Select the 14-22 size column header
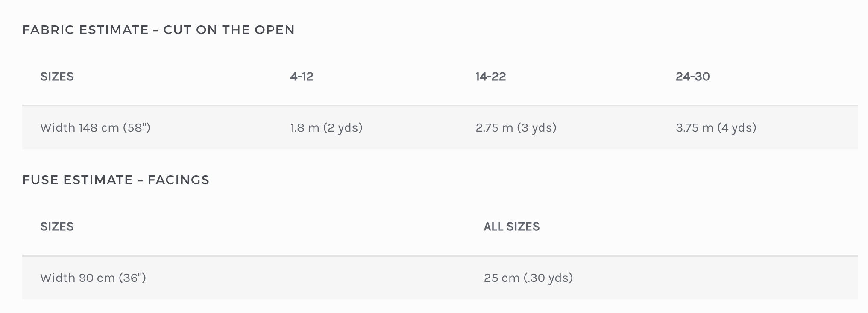 [x=490, y=77]
